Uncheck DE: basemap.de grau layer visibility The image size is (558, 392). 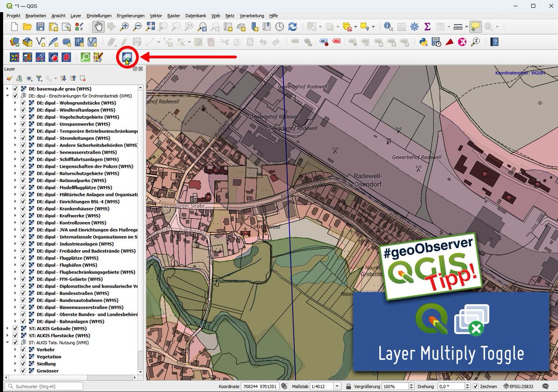(15, 89)
